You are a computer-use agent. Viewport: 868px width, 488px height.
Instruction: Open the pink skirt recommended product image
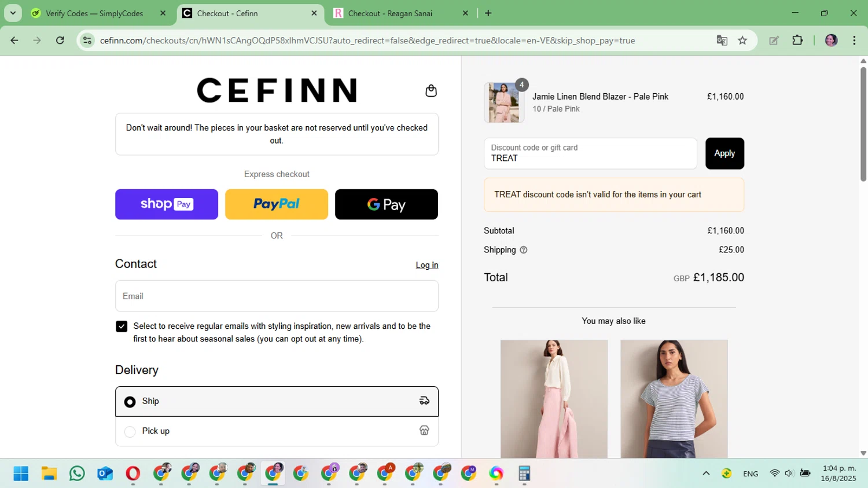(554, 399)
